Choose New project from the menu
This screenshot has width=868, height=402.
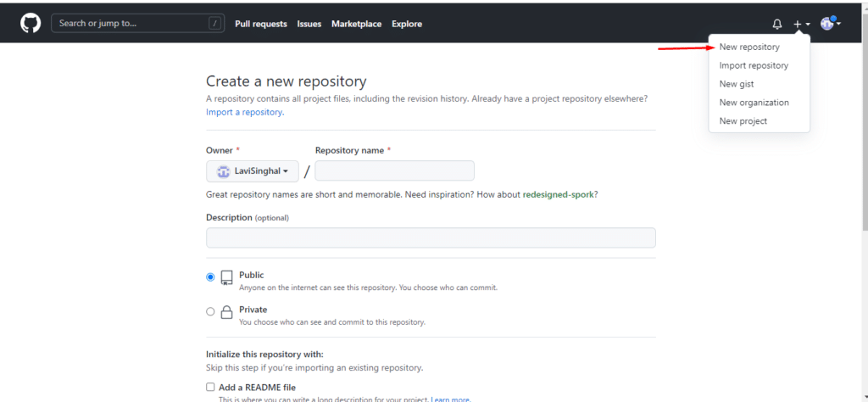pos(743,120)
